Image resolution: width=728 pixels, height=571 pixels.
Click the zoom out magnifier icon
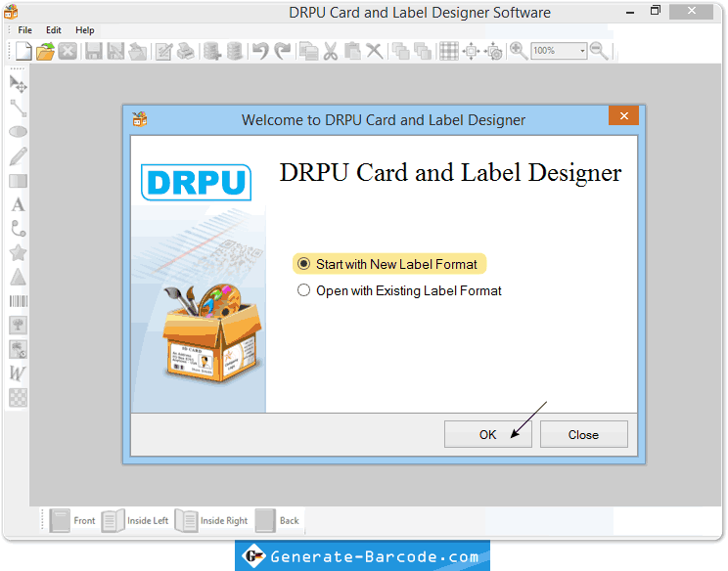(600, 51)
